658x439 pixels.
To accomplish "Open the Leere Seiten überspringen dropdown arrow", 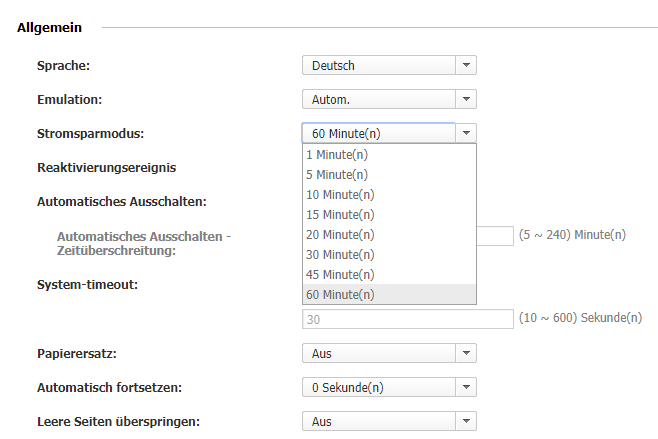I will point(466,421).
